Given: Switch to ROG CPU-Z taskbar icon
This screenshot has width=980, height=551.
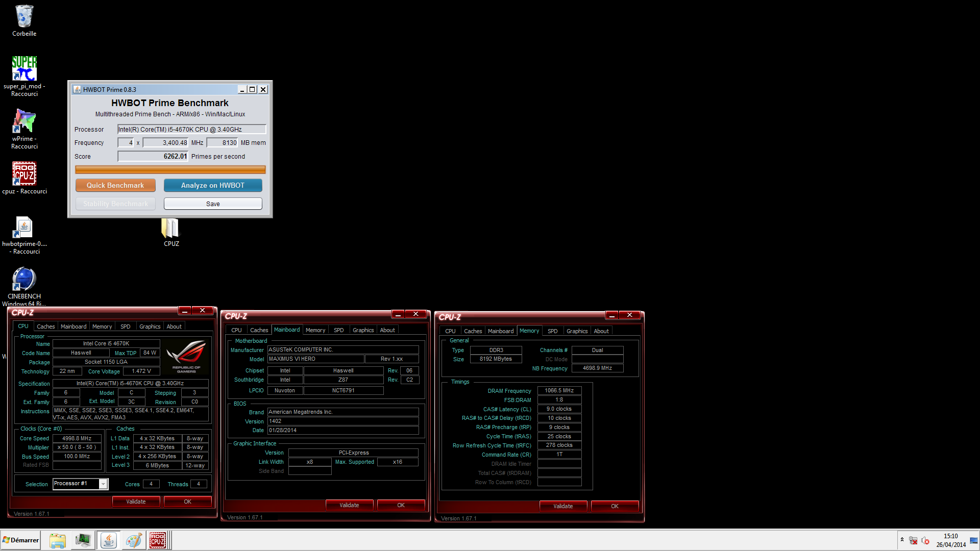Looking at the screenshot, I should coord(158,540).
